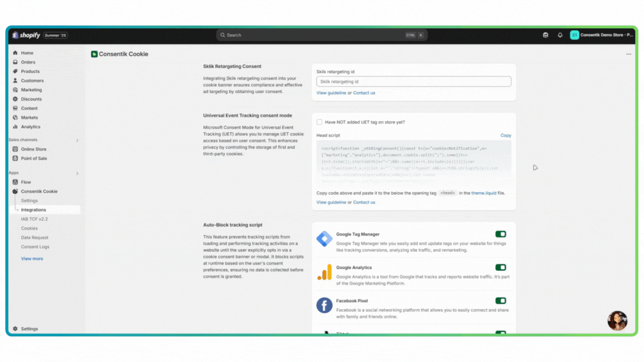This screenshot has width=644, height=362.
Task: Open Consentik Cookie Settings submenu item
Action: [29, 201]
